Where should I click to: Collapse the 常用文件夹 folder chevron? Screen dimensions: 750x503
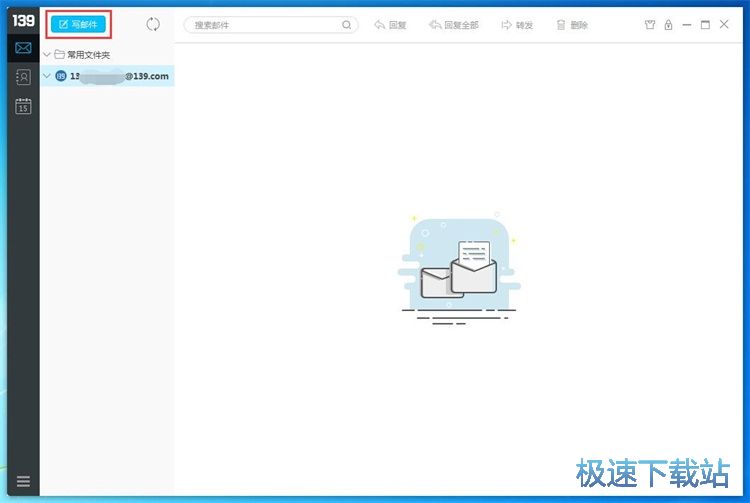[47, 55]
